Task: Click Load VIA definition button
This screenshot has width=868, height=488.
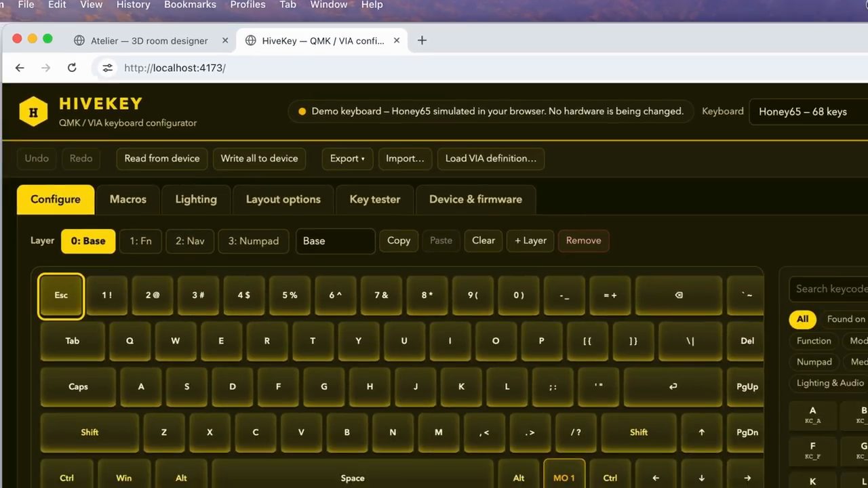Action: 491,159
